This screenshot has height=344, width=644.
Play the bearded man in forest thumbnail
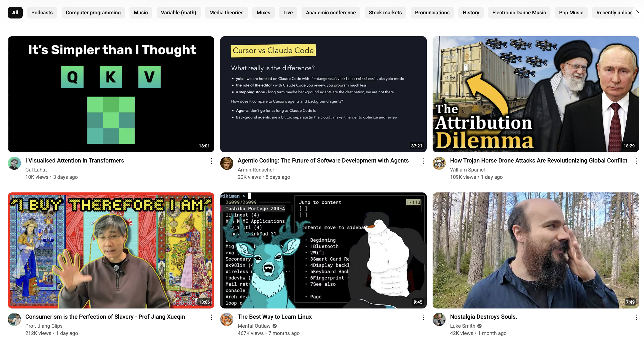536,250
